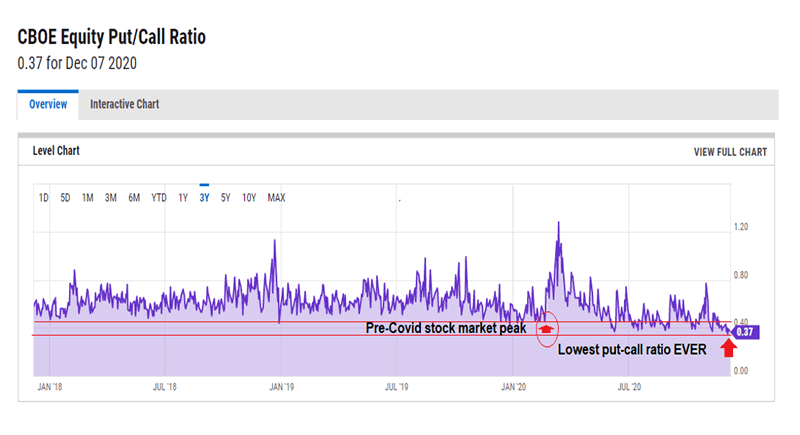Screen dimensions: 800x435
Task: Select the 5D time range
Action: [x=65, y=198]
